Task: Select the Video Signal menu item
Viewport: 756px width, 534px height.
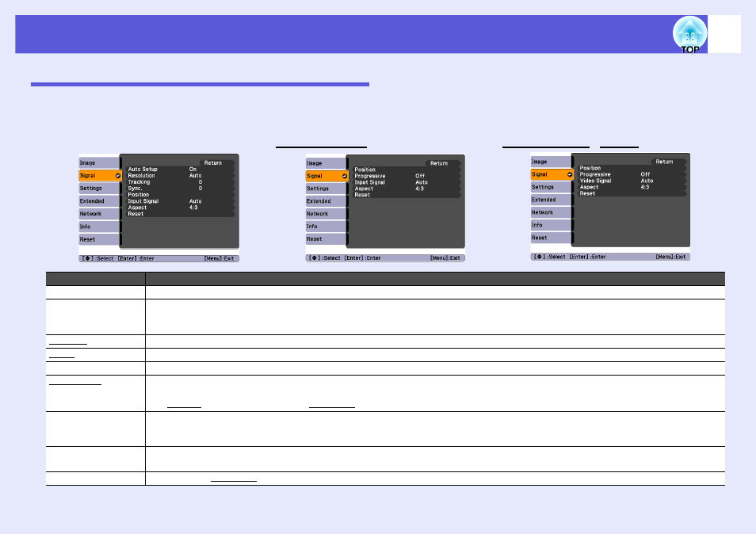Action: (x=595, y=181)
